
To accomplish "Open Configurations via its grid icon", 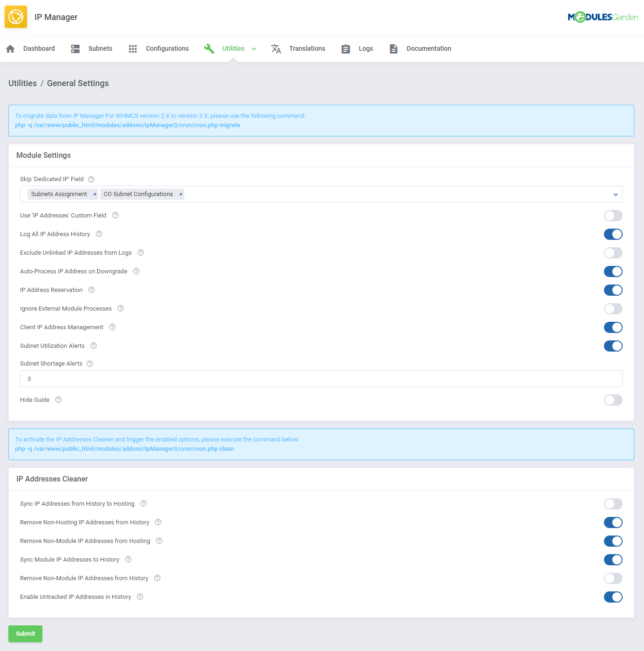I will (x=133, y=48).
